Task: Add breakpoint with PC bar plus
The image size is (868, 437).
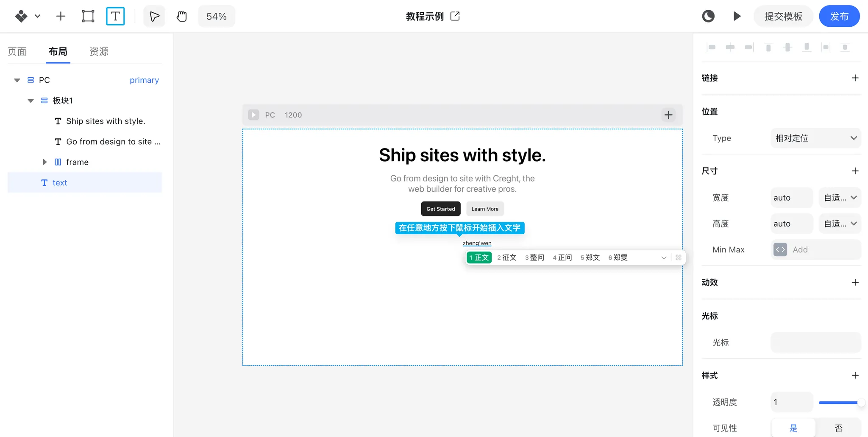Action: [668, 115]
